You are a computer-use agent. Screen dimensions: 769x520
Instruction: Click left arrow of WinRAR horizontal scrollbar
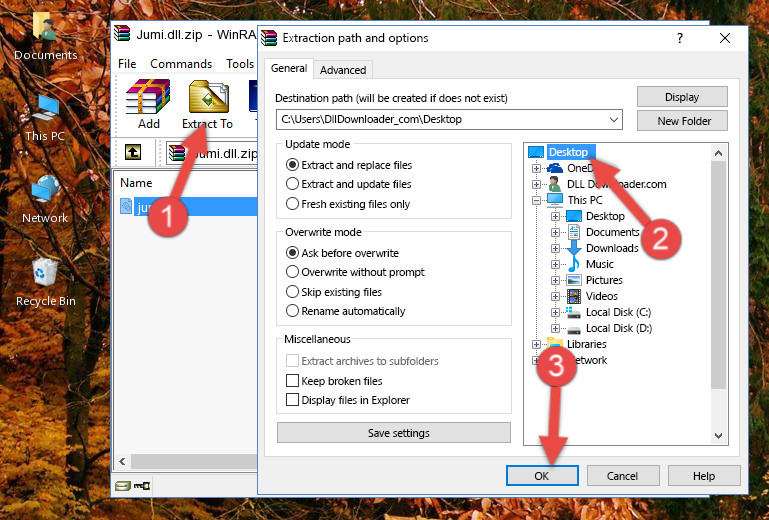tap(122, 461)
